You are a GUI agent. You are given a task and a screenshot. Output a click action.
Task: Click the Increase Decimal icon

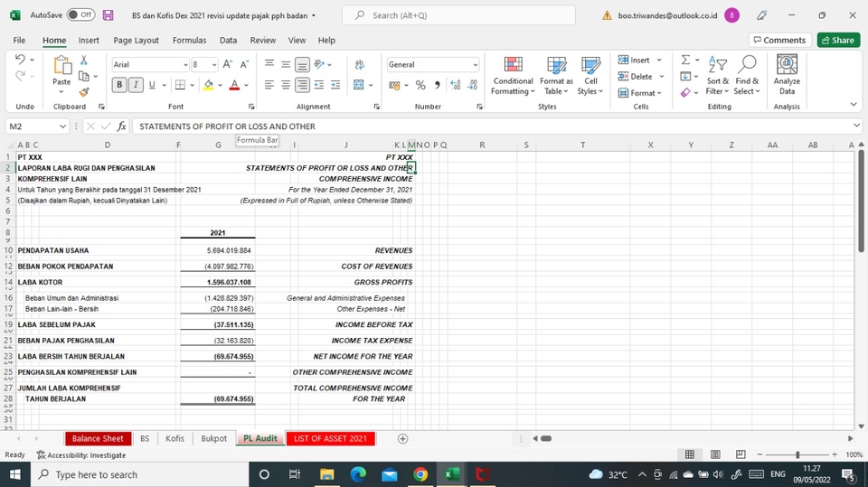click(456, 85)
